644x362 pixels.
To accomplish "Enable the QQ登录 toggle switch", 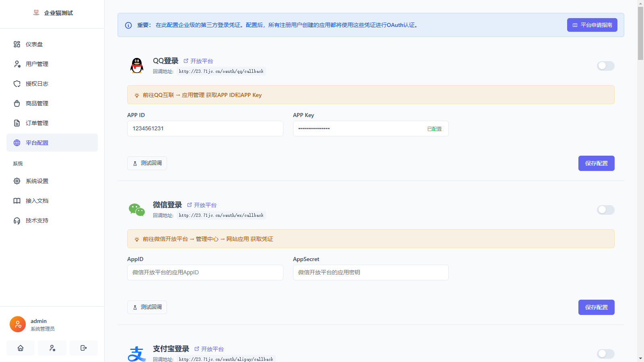I will [x=605, y=66].
